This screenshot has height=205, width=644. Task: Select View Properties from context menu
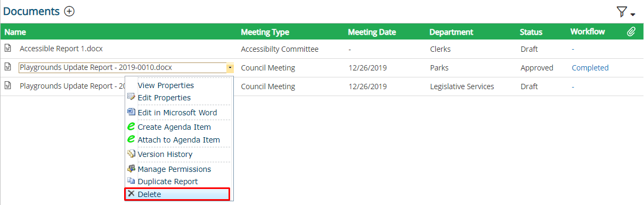[166, 85]
